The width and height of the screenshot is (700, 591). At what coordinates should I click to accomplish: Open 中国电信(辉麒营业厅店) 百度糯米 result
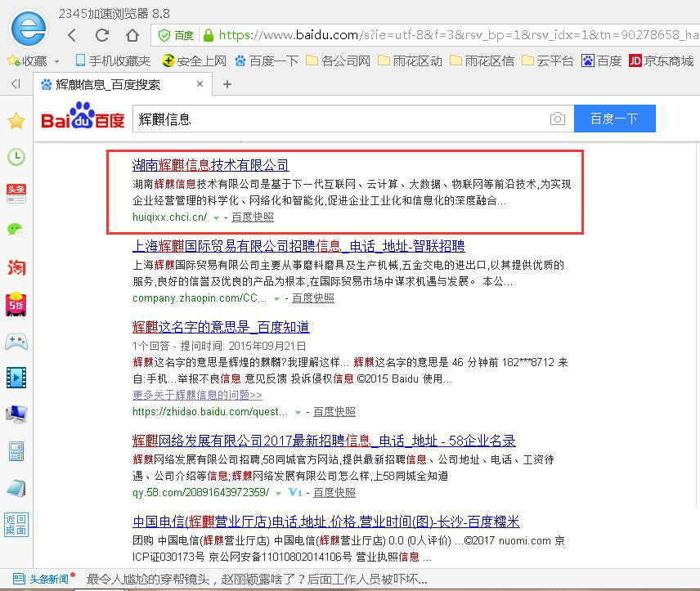(326, 522)
